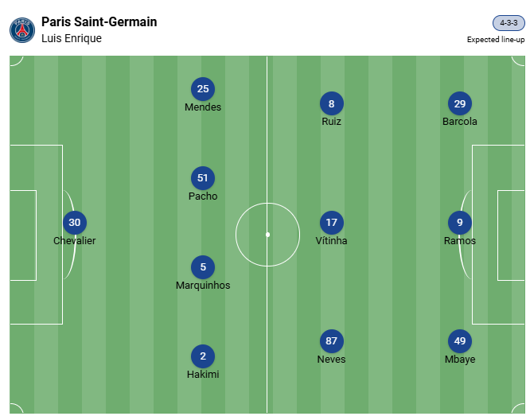The image size is (530, 420).
Task: Select Pacho's number 51 player circle
Action: [x=203, y=178]
